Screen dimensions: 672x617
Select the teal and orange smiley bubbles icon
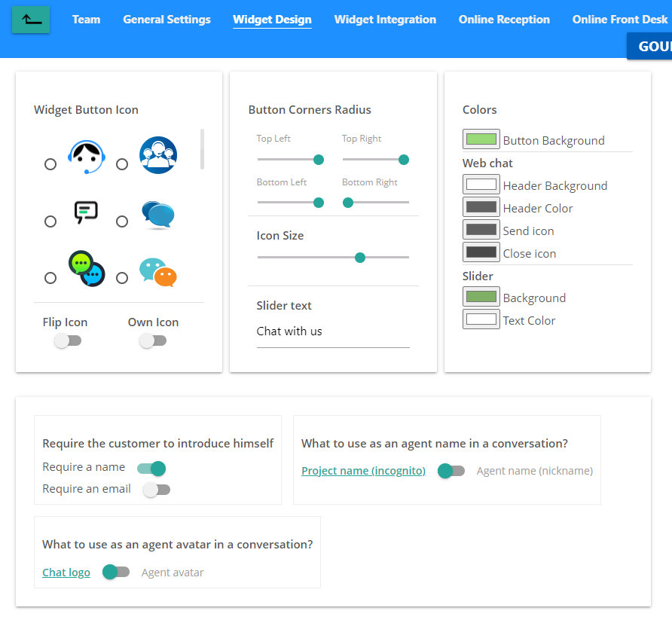(x=122, y=278)
